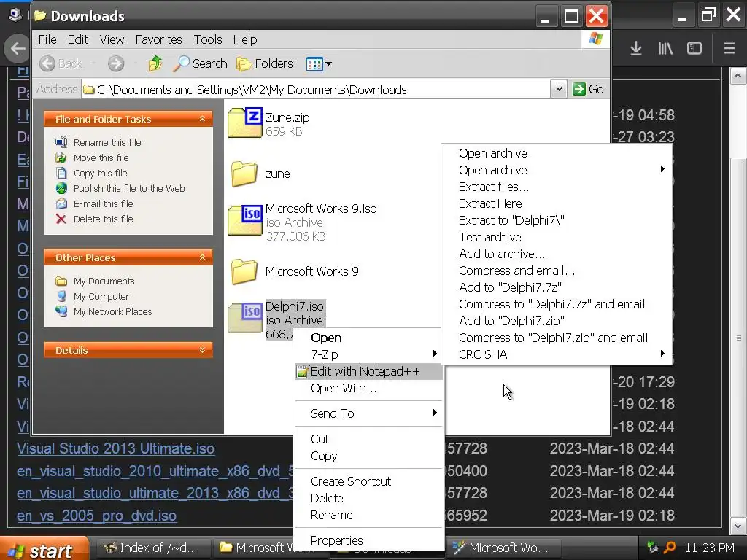This screenshot has height=560, width=747.
Task: Choose Open With... in context menu
Action: (368, 388)
